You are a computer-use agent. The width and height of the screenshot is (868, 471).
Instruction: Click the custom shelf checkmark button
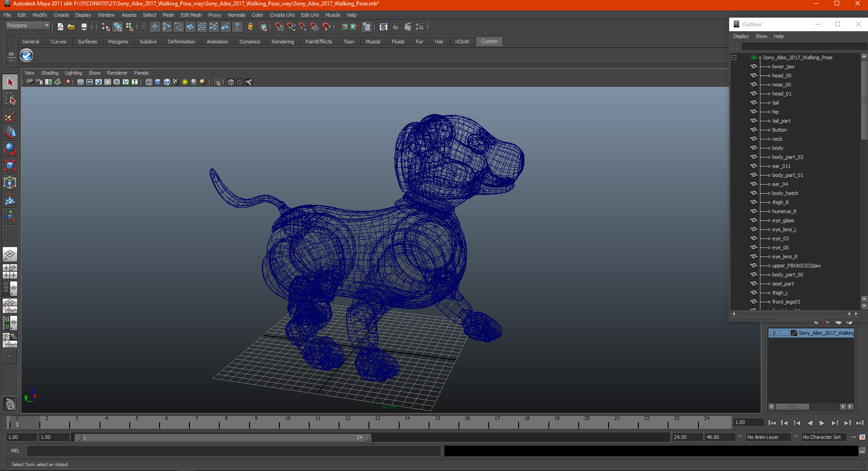(x=27, y=56)
